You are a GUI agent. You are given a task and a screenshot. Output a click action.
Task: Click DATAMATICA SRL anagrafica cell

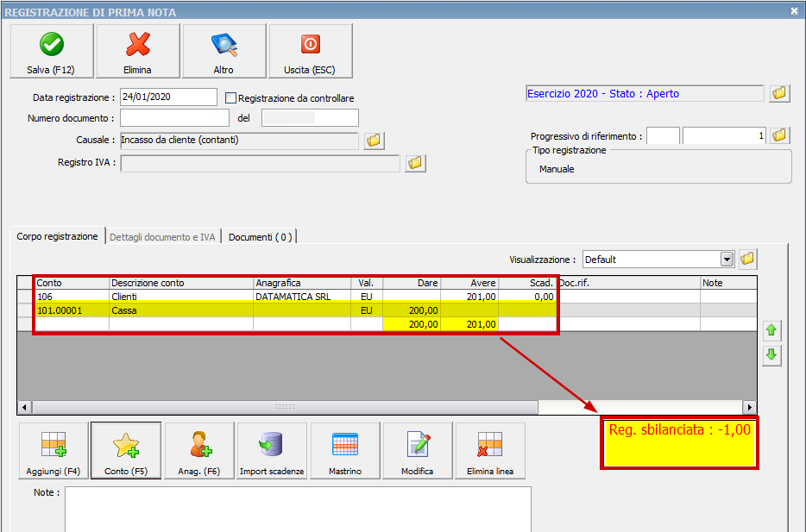tap(302, 297)
